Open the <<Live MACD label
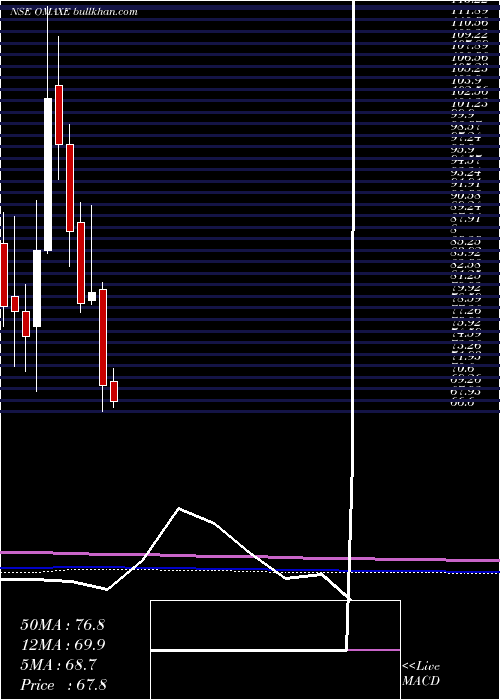Image resolution: width=500 pixels, height=700 pixels. [421, 674]
